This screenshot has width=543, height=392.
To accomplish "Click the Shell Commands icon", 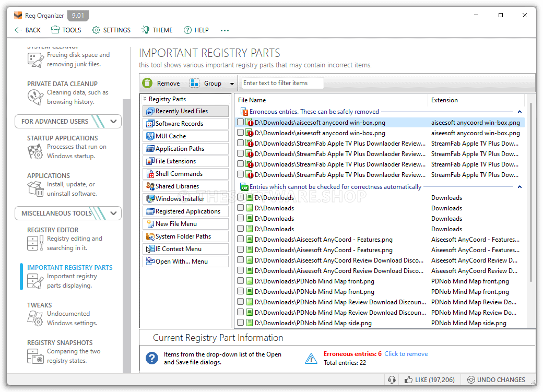I will point(150,174).
